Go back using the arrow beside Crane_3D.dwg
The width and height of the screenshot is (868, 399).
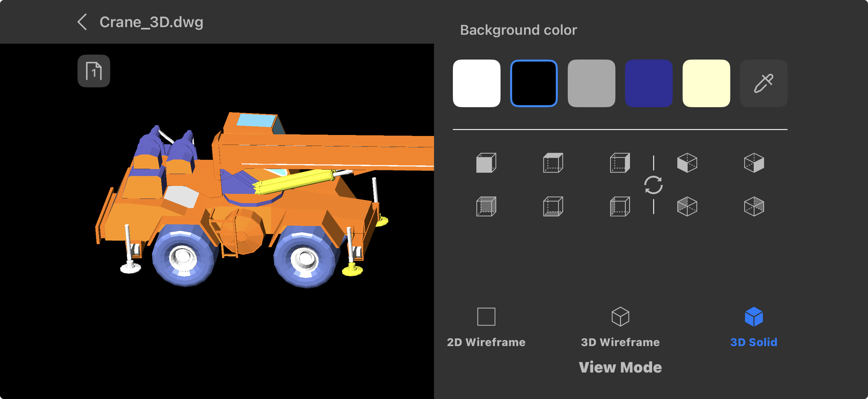[x=82, y=22]
